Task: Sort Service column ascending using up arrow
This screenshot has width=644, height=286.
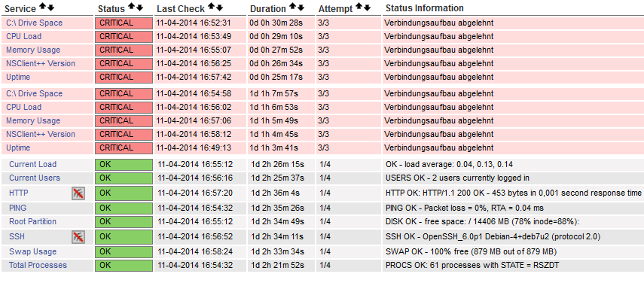Action: coord(43,7)
